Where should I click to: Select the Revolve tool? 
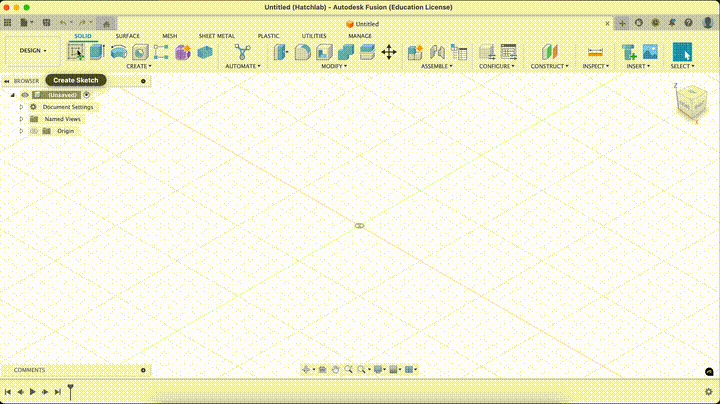click(119, 52)
